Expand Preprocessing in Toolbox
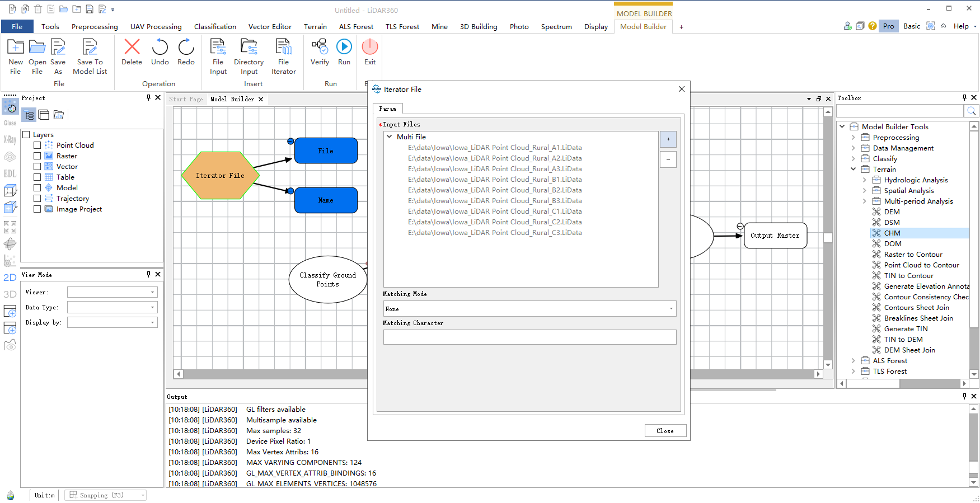This screenshot has width=980, height=503. (x=853, y=138)
